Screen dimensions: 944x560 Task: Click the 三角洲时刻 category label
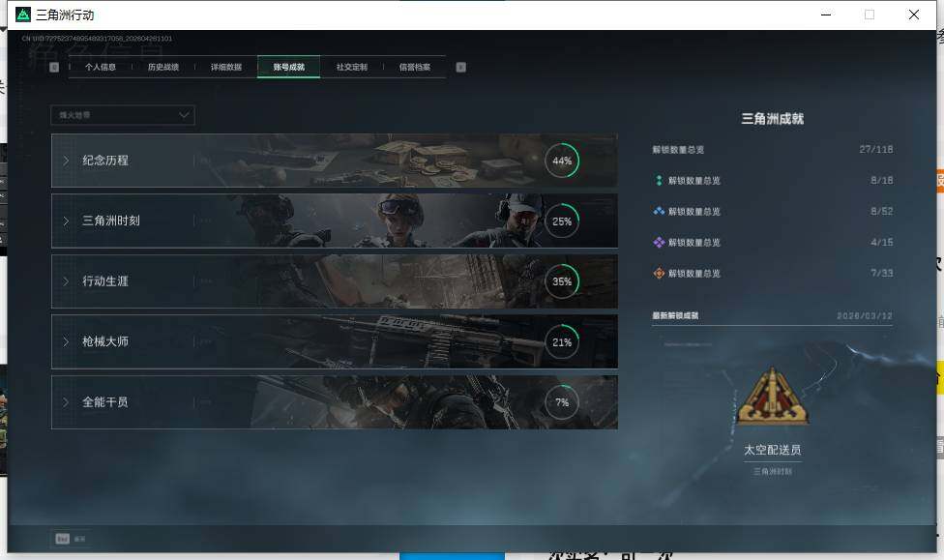tap(111, 221)
